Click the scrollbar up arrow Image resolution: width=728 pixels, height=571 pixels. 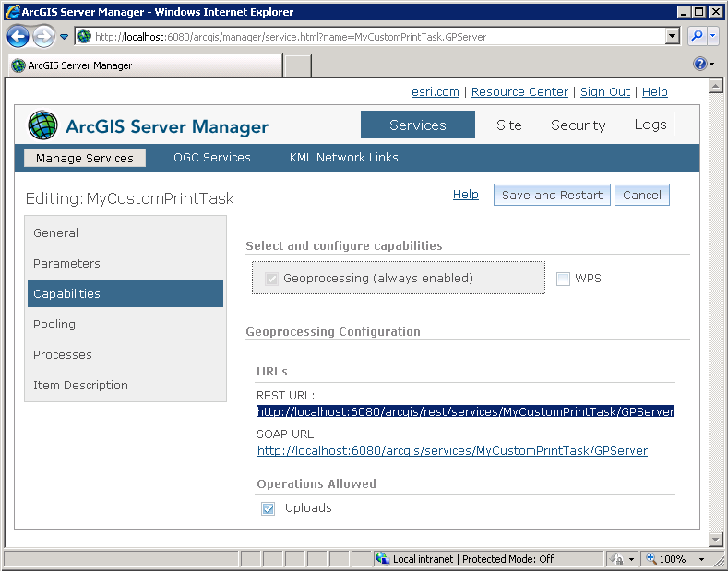715,86
